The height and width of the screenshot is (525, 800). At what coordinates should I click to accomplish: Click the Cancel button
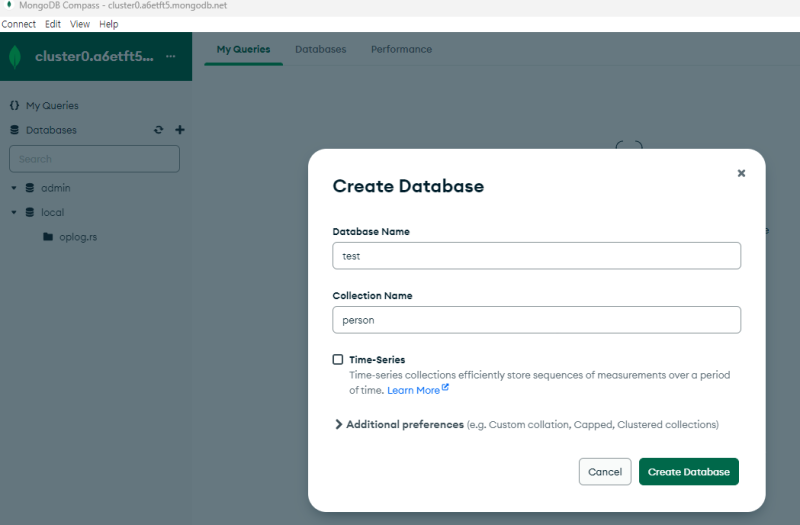point(605,472)
